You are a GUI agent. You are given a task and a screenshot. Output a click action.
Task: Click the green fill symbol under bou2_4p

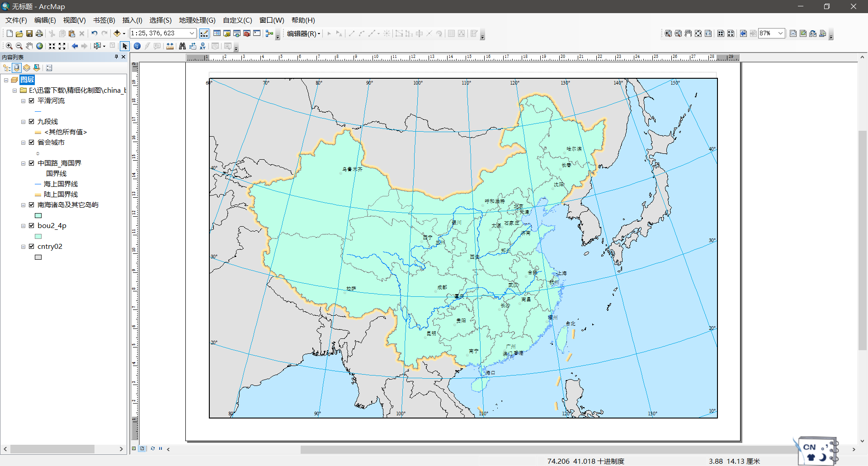38,236
